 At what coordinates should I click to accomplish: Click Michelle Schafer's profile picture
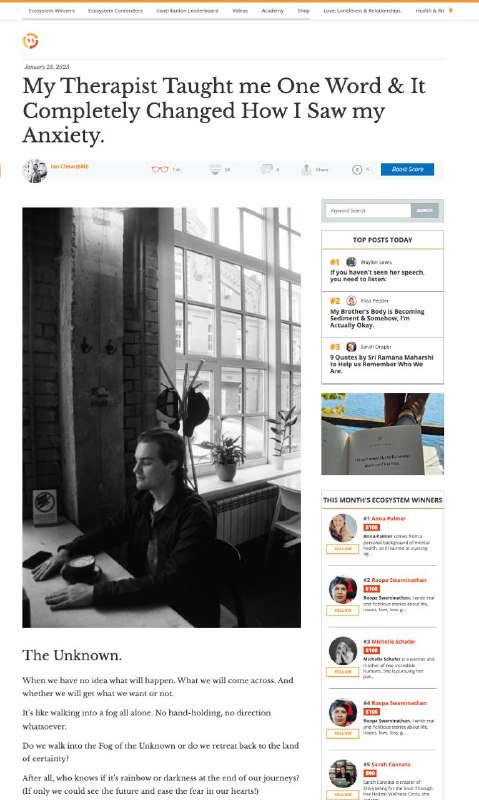tap(343, 651)
